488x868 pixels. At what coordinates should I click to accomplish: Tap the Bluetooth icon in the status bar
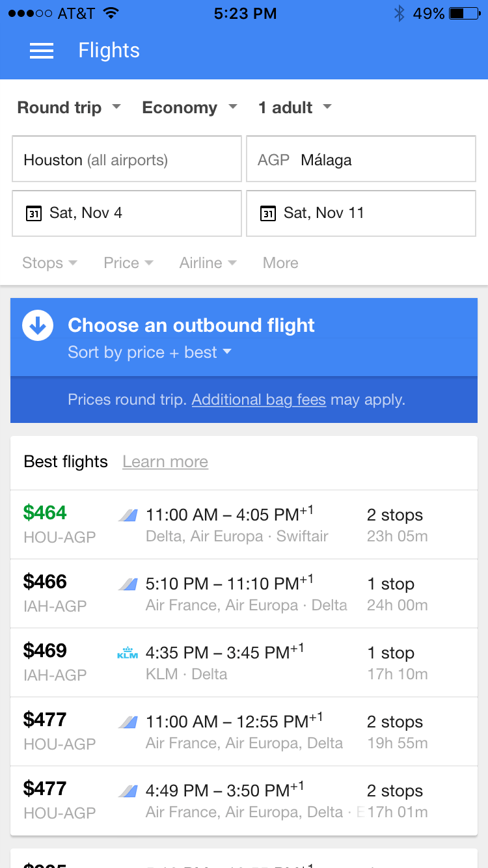pos(399,14)
